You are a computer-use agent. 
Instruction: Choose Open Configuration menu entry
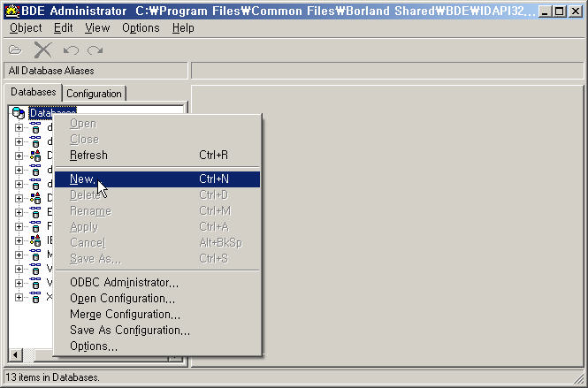[x=122, y=299]
